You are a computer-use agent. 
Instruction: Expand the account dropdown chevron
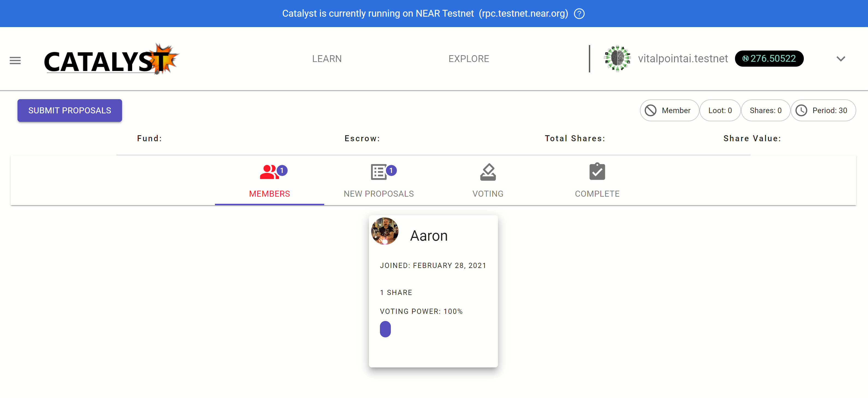click(x=841, y=59)
